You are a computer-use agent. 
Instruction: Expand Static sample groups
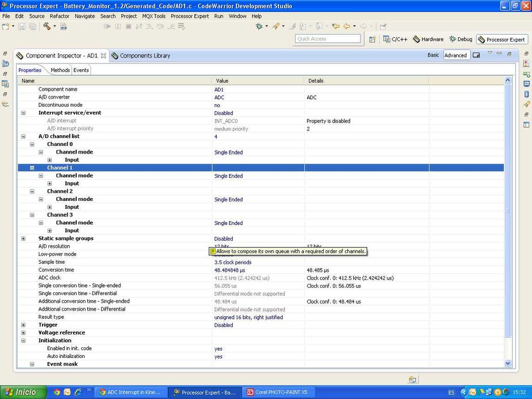23,239
